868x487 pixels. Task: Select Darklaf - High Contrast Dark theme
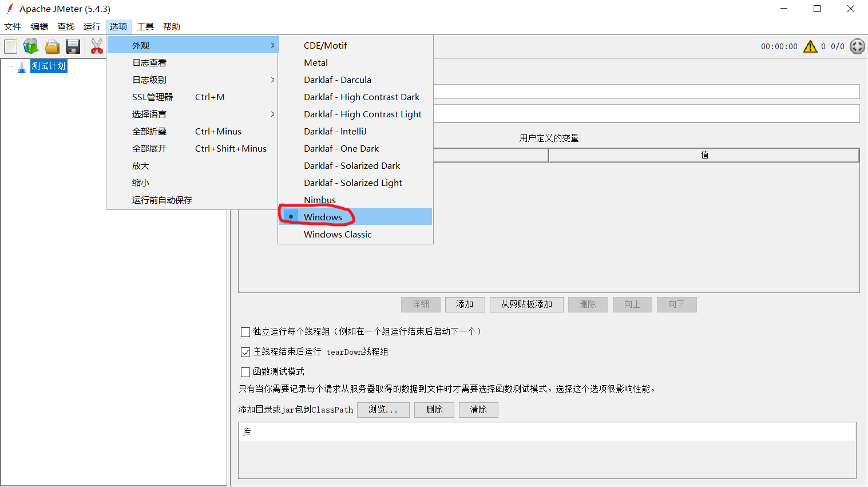355,97
